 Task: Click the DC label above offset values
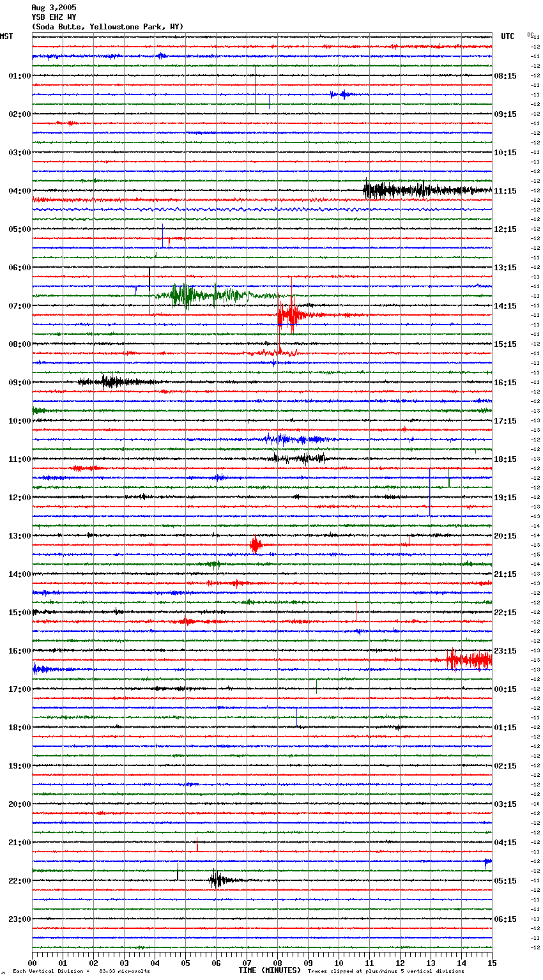tap(530, 34)
